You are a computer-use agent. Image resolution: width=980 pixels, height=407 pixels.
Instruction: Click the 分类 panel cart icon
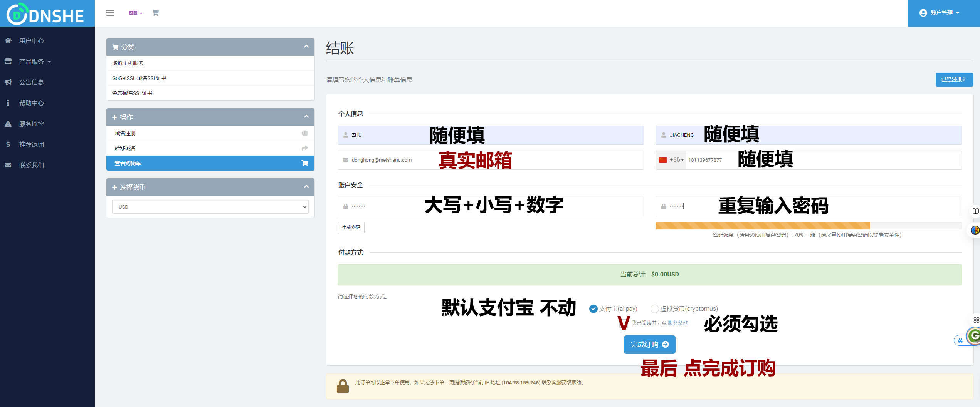click(x=115, y=47)
